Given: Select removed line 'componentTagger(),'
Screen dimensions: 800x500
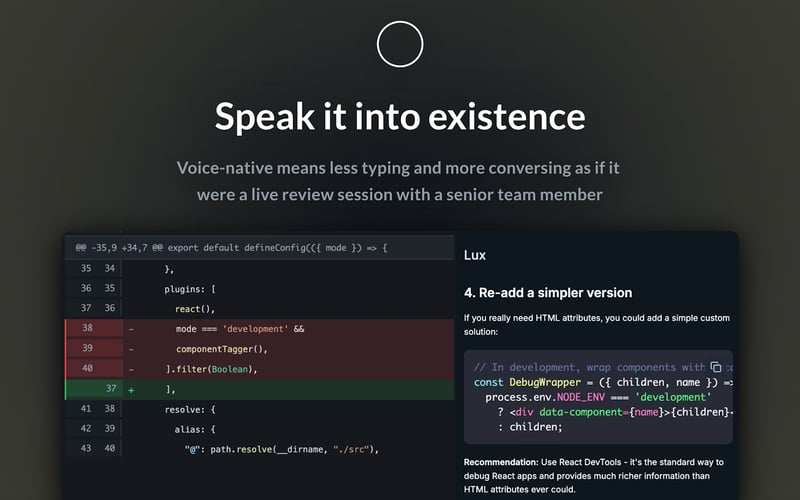Looking at the screenshot, I should pos(221,349).
